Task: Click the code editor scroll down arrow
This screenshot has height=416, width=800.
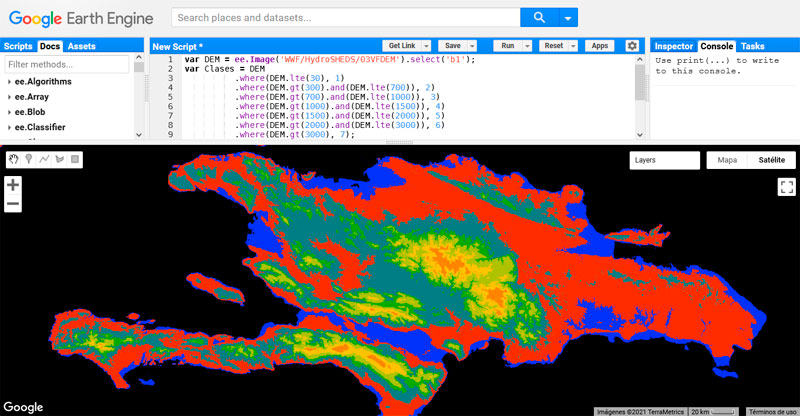Action: click(640, 135)
